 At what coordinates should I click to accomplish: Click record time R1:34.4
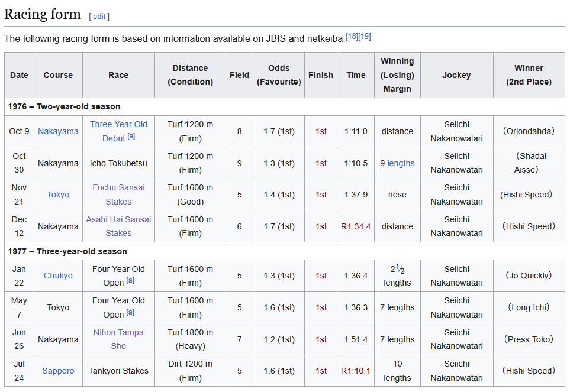(x=356, y=226)
